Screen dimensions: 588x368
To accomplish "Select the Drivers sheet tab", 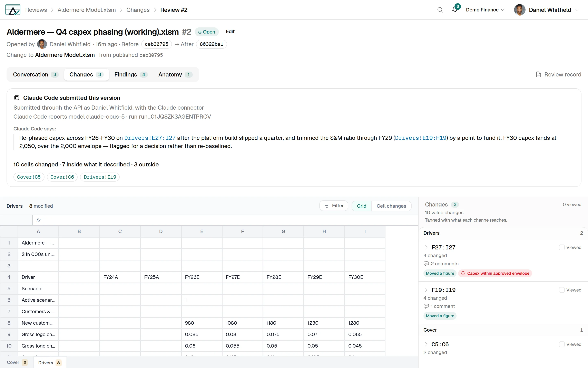I will click(50, 363).
